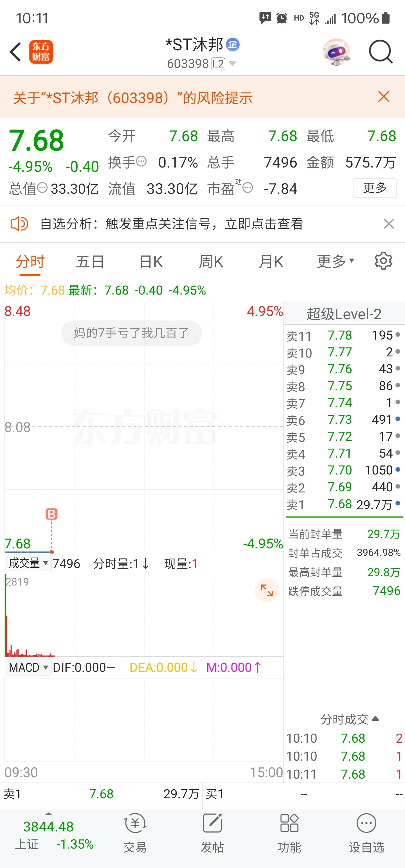The image size is (405, 868).
Task: Tap the 超级Level-2 header
Action: tap(344, 314)
